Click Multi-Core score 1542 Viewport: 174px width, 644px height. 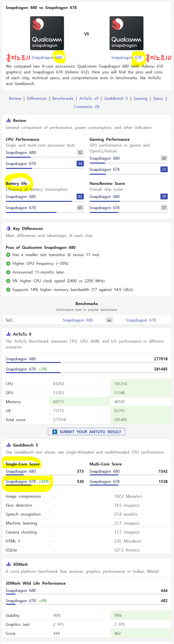pyautogui.click(x=163, y=471)
